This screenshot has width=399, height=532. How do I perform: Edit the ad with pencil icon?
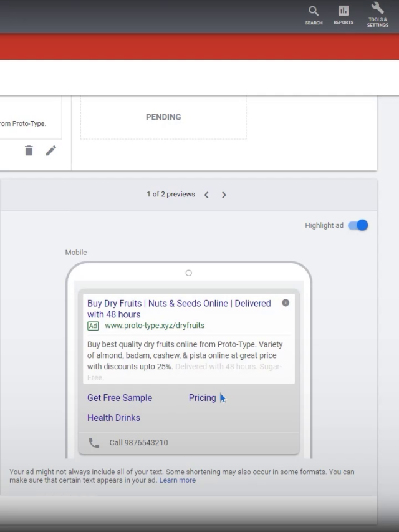(x=51, y=150)
